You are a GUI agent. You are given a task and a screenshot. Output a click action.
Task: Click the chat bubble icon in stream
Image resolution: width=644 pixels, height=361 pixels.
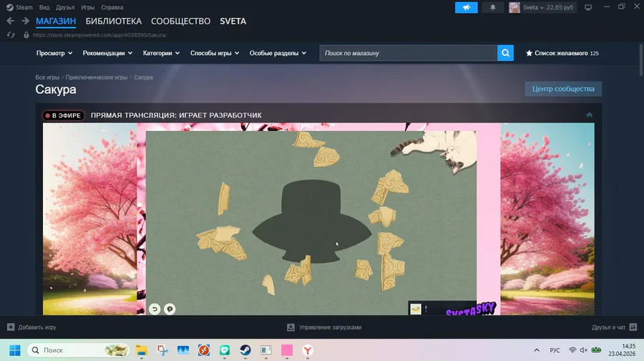coord(170,309)
